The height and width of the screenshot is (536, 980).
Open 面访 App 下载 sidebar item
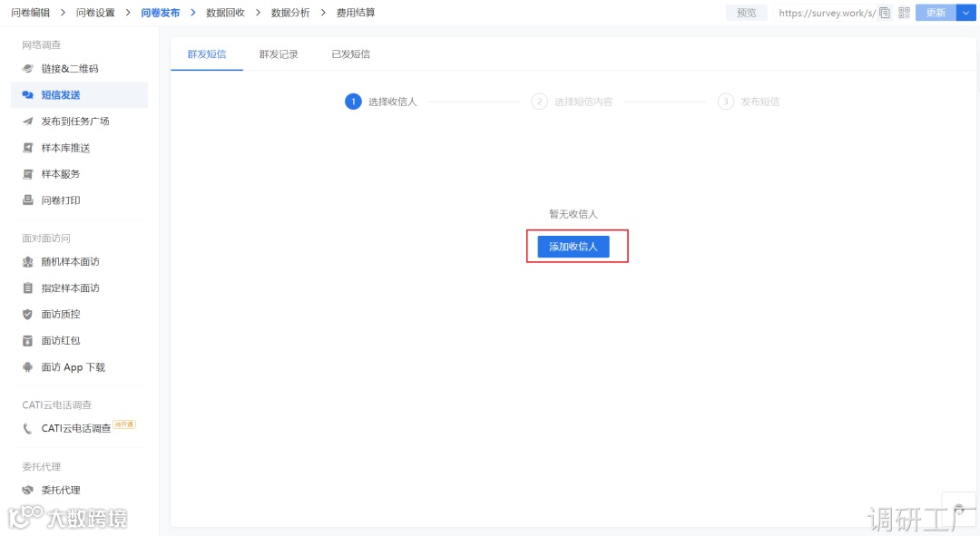[79, 367]
